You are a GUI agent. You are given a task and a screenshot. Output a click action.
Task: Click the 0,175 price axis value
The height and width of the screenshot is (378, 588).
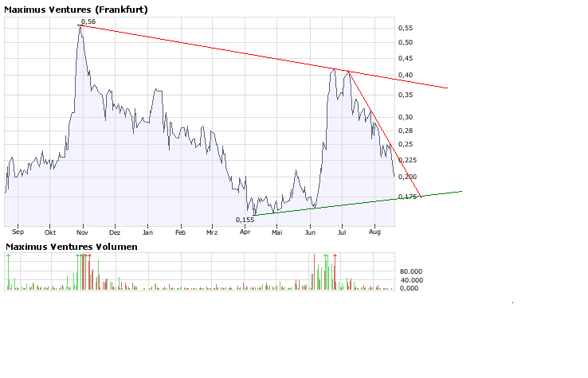click(x=407, y=197)
